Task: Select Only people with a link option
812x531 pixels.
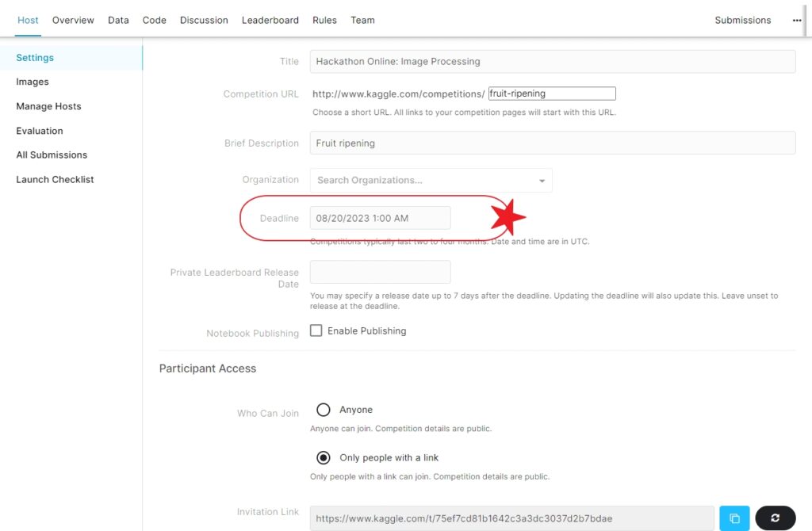Action: (324, 457)
